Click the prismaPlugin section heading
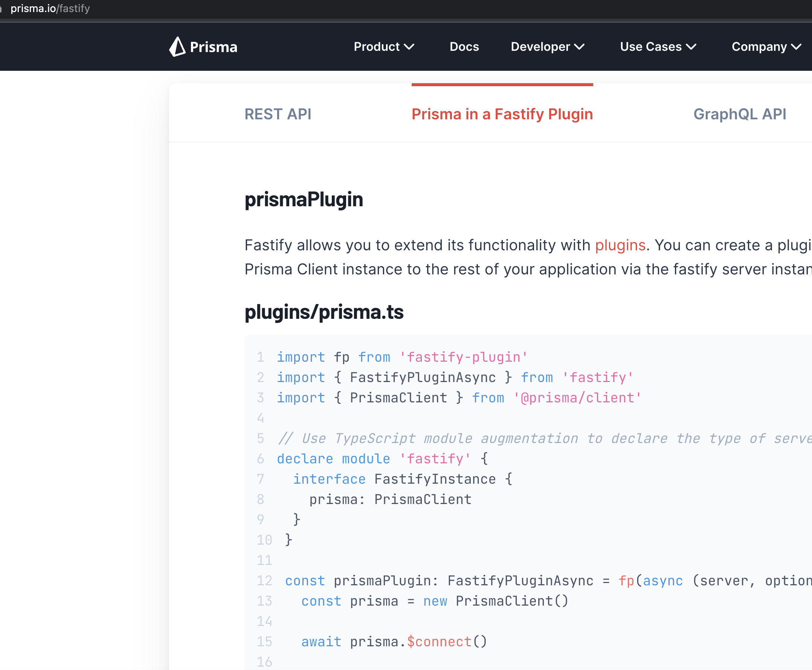This screenshot has width=812, height=670. (304, 200)
